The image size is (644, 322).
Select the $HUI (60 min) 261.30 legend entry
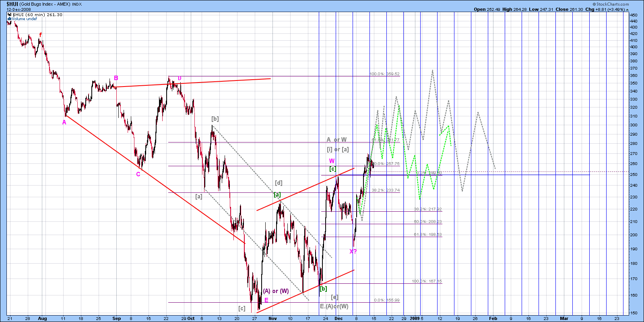(35, 14)
